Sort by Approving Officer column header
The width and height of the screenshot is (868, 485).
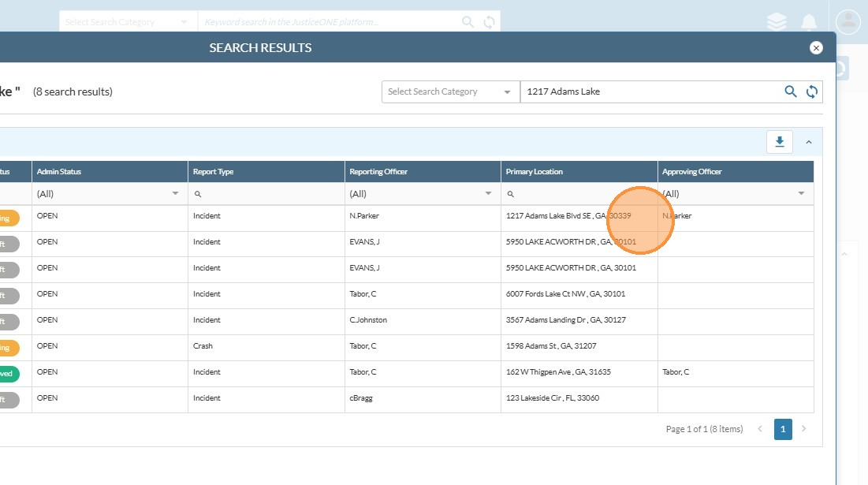(x=735, y=172)
